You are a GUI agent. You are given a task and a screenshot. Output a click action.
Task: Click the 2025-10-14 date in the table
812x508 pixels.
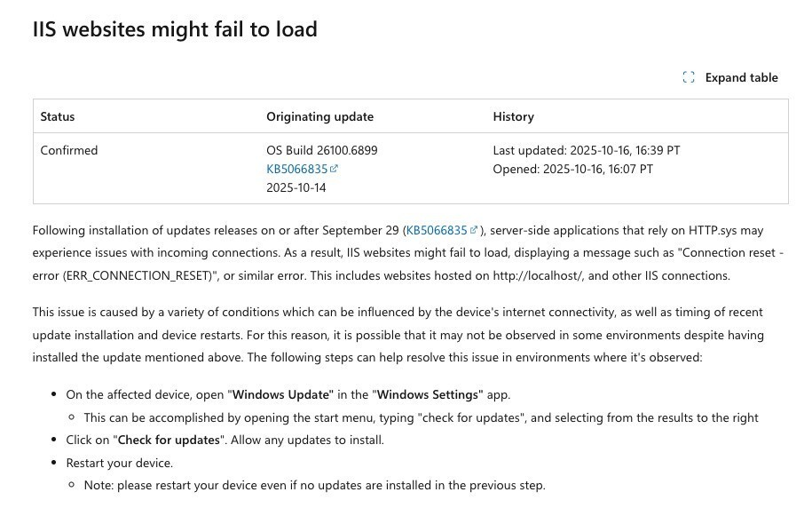point(296,187)
